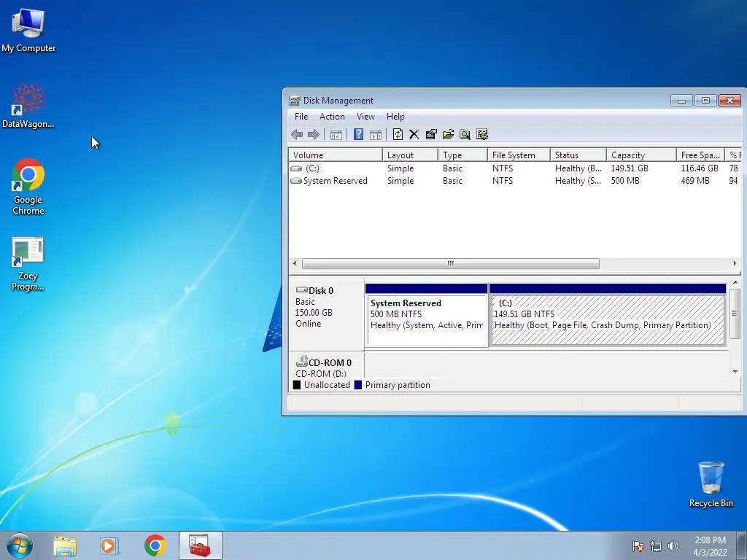Open Windows Explorer from the taskbar

(65, 546)
